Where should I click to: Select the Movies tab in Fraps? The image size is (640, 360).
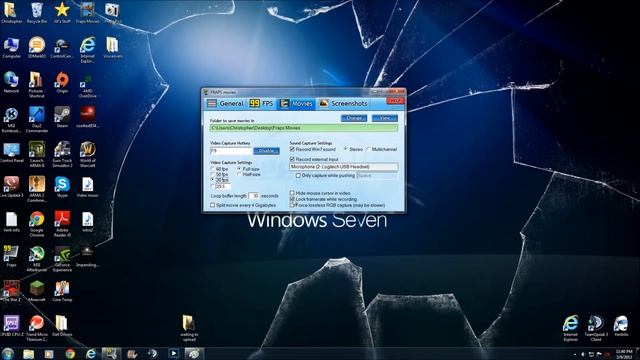coord(296,104)
